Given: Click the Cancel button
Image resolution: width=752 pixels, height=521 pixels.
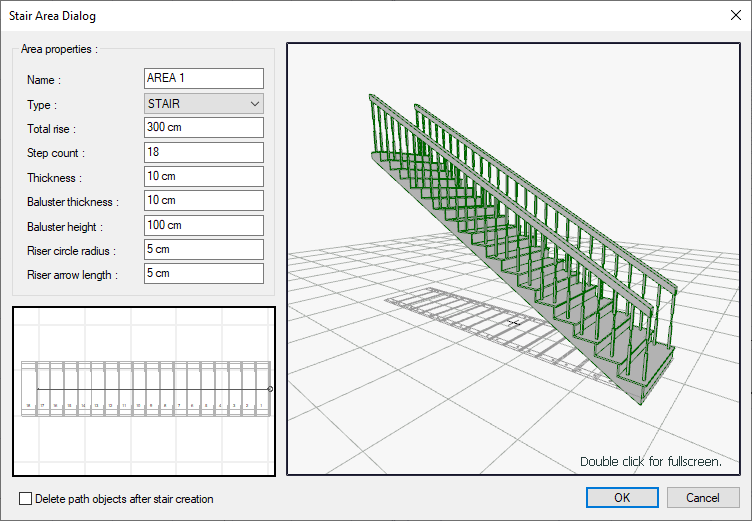Looking at the screenshot, I should 703,497.
